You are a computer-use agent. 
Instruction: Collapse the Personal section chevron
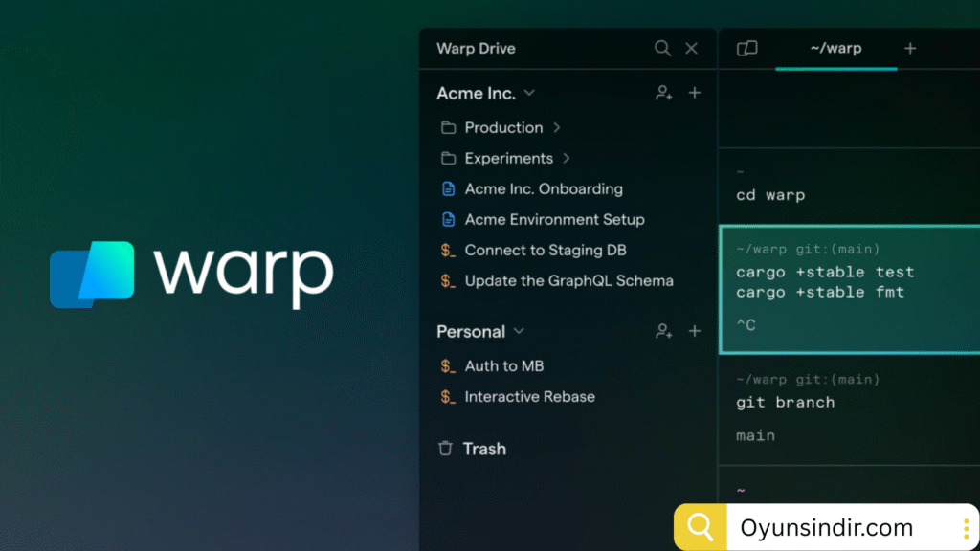[x=519, y=331]
